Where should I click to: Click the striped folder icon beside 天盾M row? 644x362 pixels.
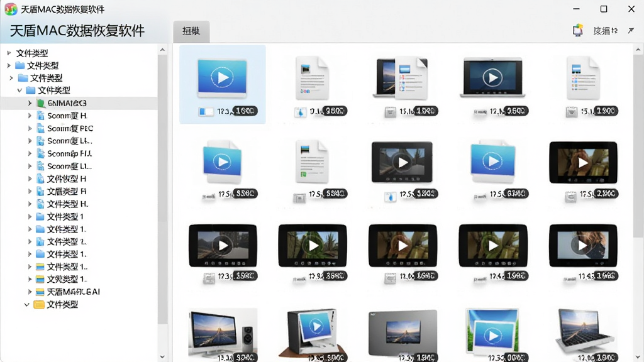(x=40, y=292)
